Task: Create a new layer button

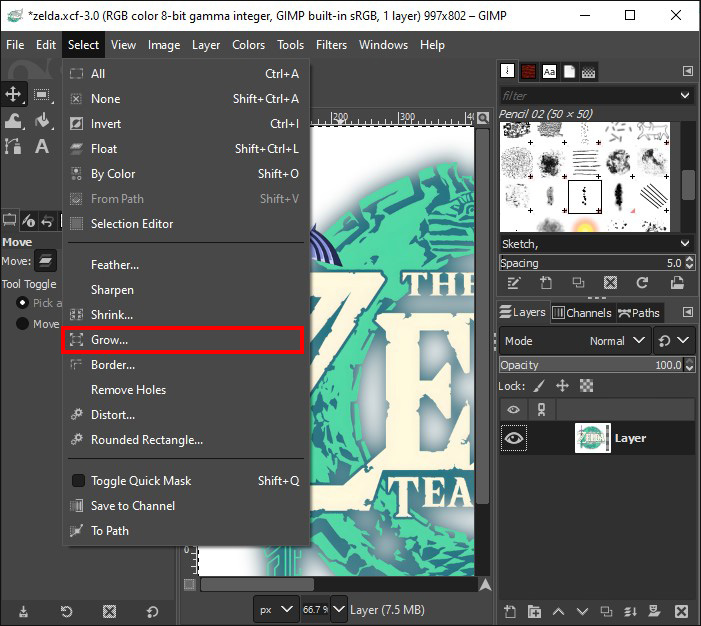Action: (510, 611)
